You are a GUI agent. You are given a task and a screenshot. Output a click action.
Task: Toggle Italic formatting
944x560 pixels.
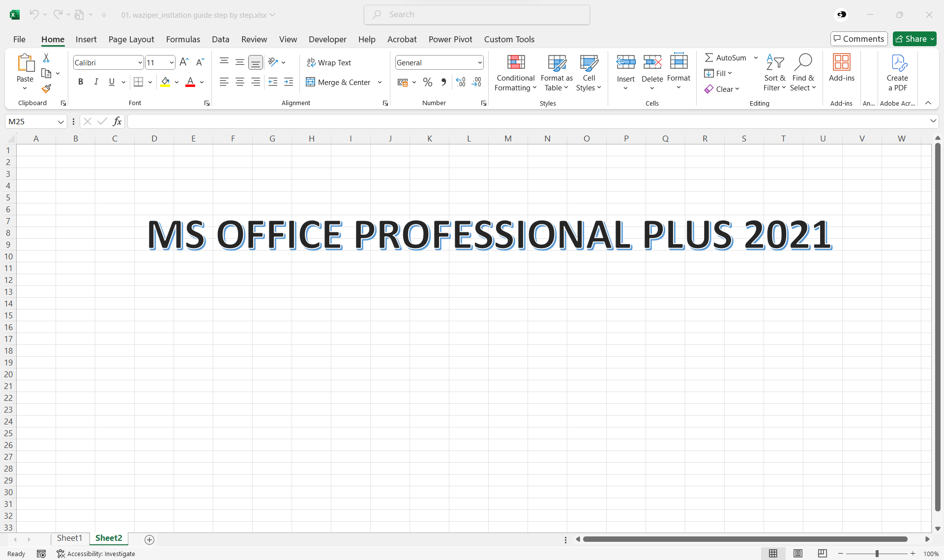coord(96,82)
